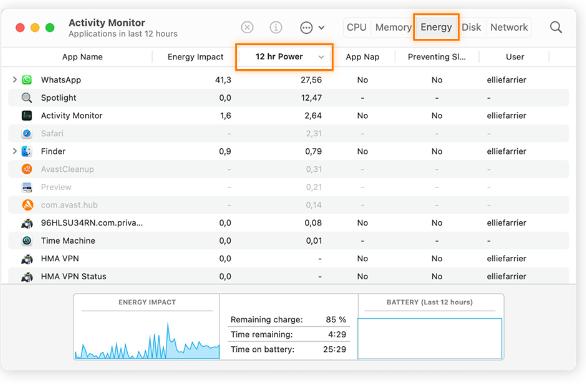The width and height of the screenshot is (586, 386).
Task: Open the ellipsis more actions menu
Action: (312, 27)
